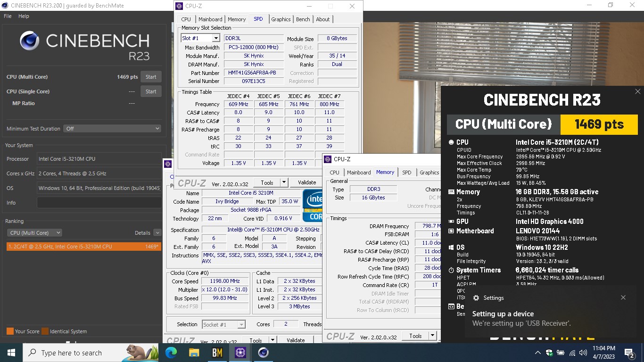Viewport: 644px width, 362px height.
Task: Click the CPU-Z icon in the Memory window title bar
Action: [328, 159]
